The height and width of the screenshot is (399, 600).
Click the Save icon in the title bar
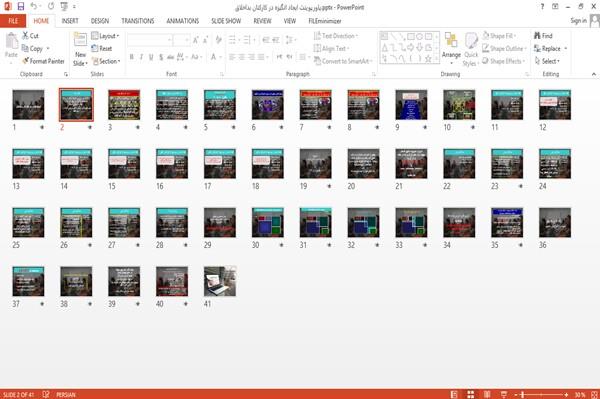point(21,7)
